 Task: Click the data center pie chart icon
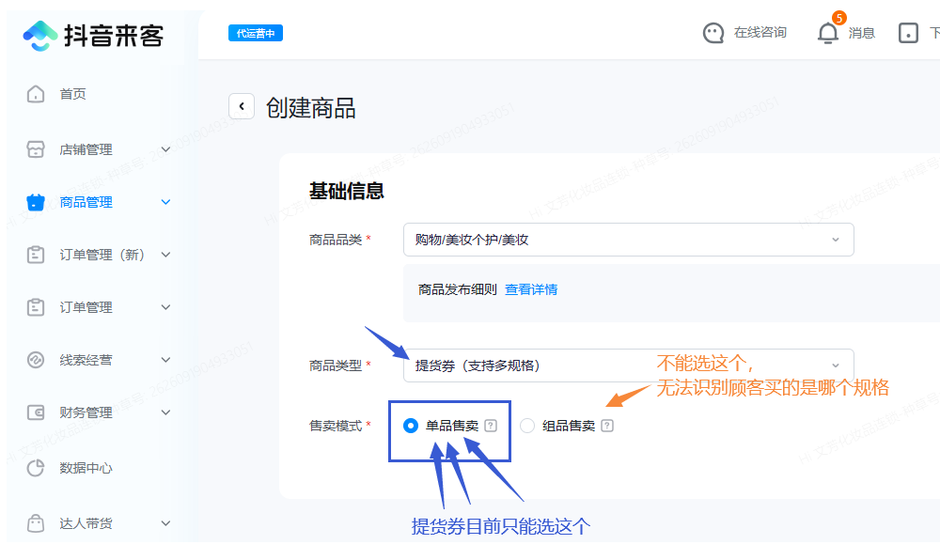point(36,468)
